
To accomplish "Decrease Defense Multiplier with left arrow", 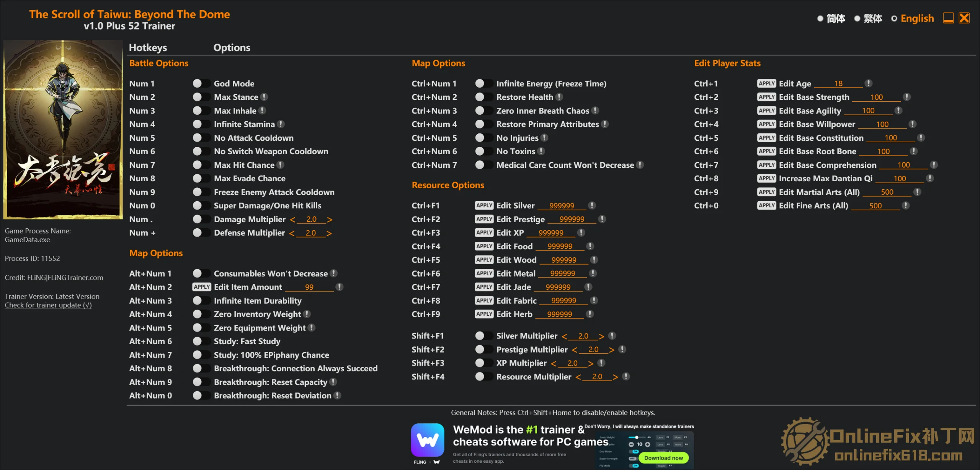I will pyautogui.click(x=292, y=233).
